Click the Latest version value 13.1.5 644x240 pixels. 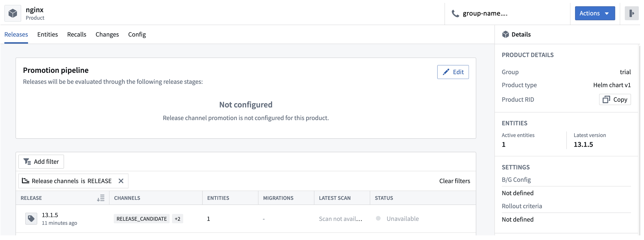click(x=583, y=145)
